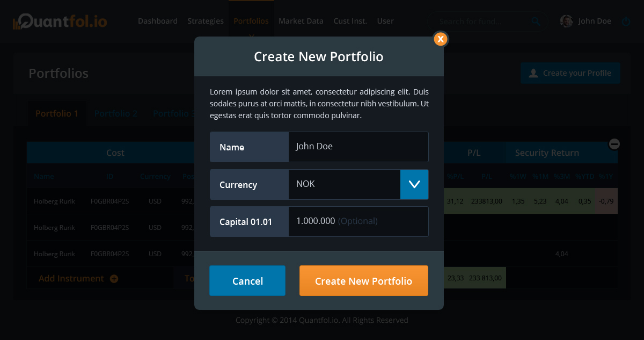Screen dimensions: 644x340
Task: Click the search magnifier icon
Action: click(536, 21)
